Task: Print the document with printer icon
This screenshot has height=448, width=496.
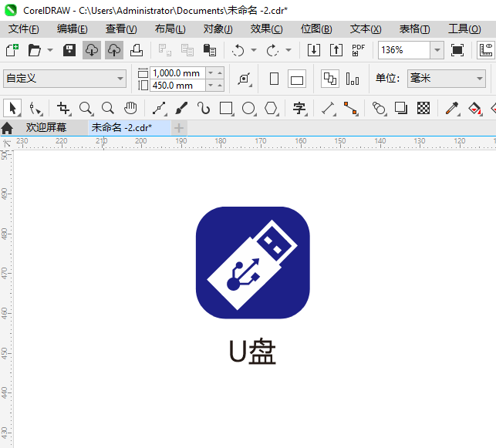Action: pos(137,50)
